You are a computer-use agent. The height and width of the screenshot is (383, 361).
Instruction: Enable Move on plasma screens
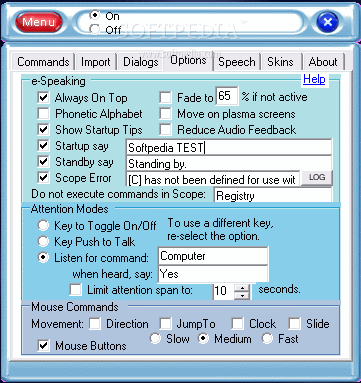pos(165,114)
